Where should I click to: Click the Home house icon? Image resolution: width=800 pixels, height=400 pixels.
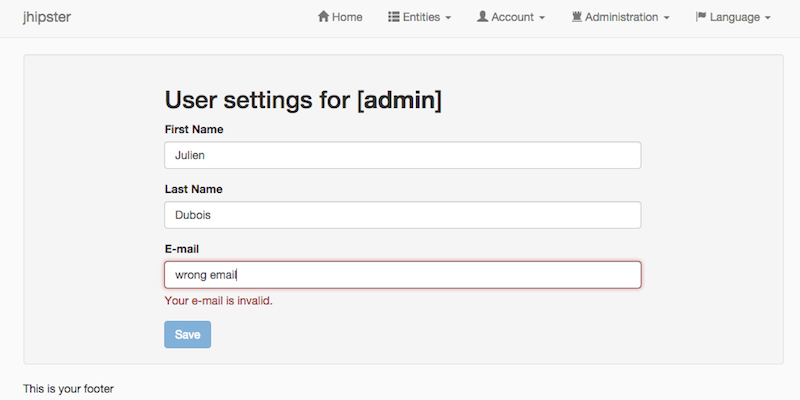tap(323, 17)
